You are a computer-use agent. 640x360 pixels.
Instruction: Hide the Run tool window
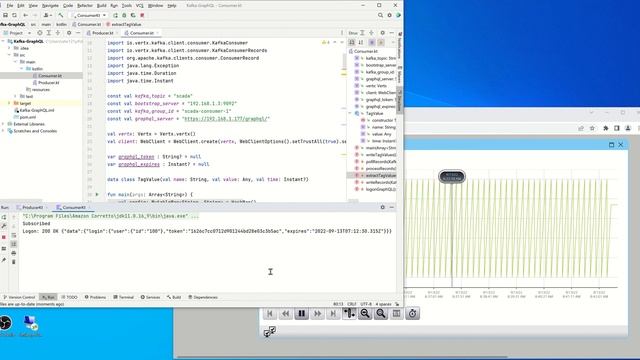pos(391,207)
